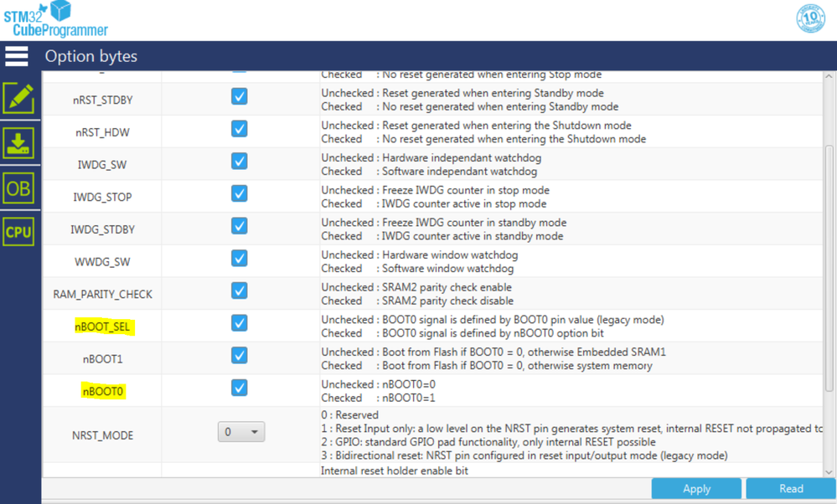Toggle the IWDG_STDBY checkbox
This screenshot has height=504, width=837.
click(239, 226)
